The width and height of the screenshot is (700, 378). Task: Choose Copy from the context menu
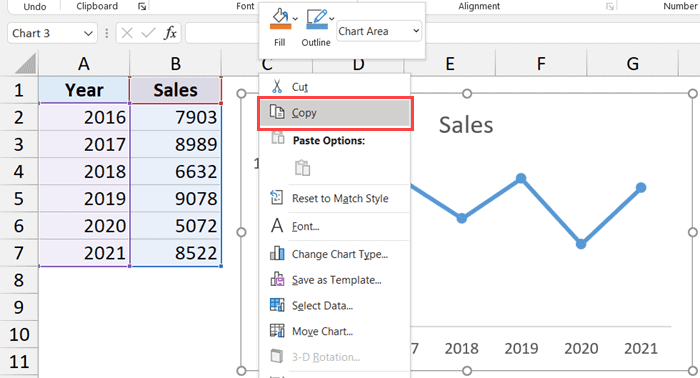click(335, 113)
